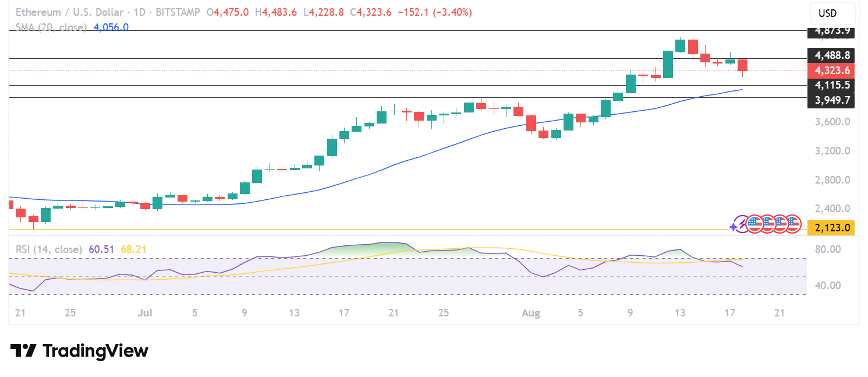Click the rightmost US flag event icon
The width and height of the screenshot is (868, 377).
[793, 223]
